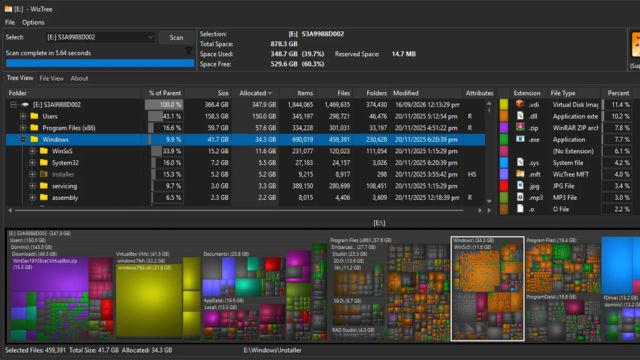Click the blue .sys color swatch

pyautogui.click(x=504, y=162)
